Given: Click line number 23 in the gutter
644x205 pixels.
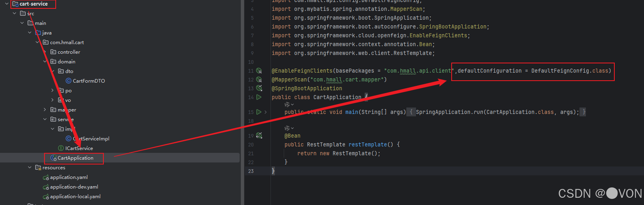Looking at the screenshot, I should point(251,171).
